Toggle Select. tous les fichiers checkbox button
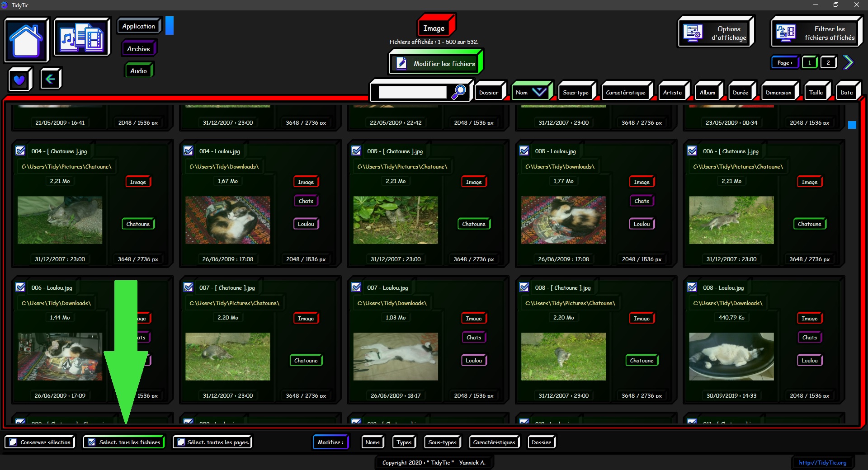This screenshot has width=868, height=470. pyautogui.click(x=124, y=442)
